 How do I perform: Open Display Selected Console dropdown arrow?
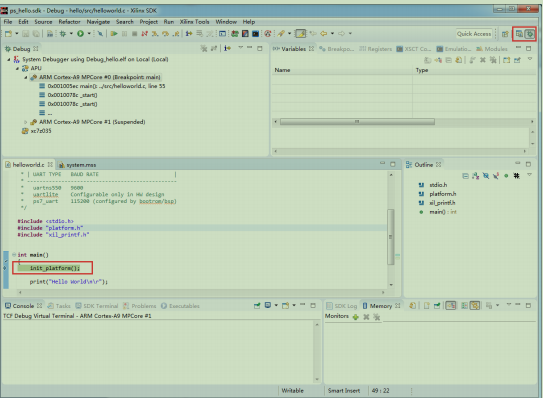click(x=276, y=306)
